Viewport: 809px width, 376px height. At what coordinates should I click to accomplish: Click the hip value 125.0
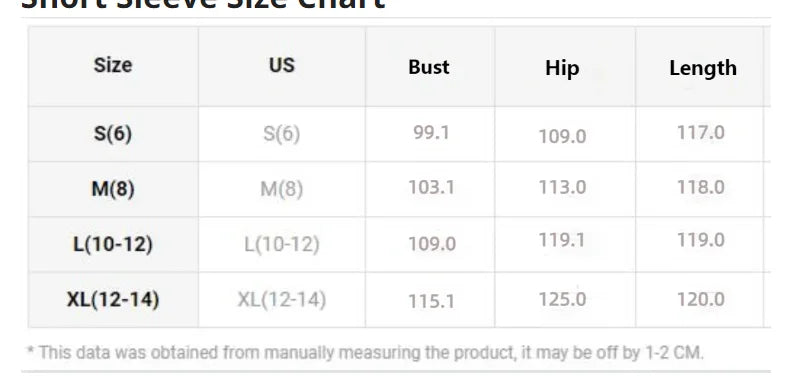point(562,299)
